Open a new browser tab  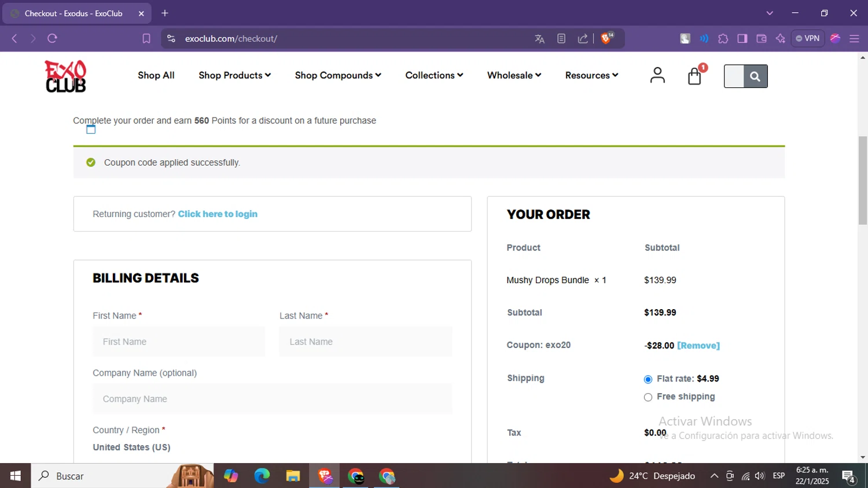[165, 13]
